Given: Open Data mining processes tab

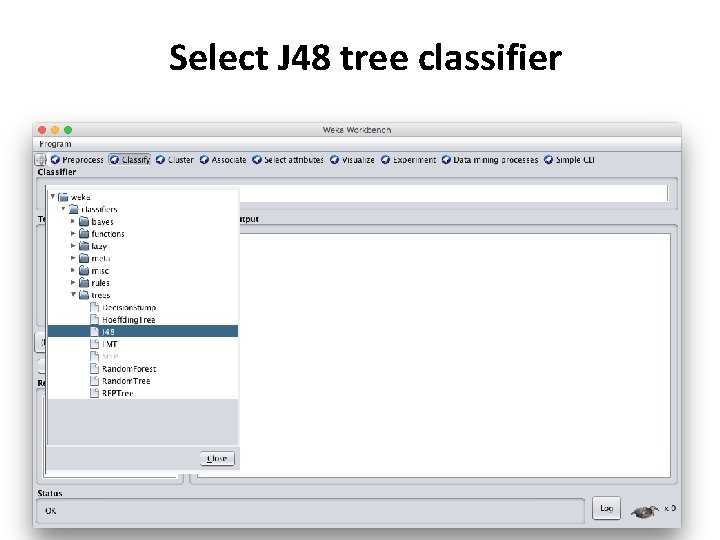Looking at the screenshot, I should coord(490,160).
